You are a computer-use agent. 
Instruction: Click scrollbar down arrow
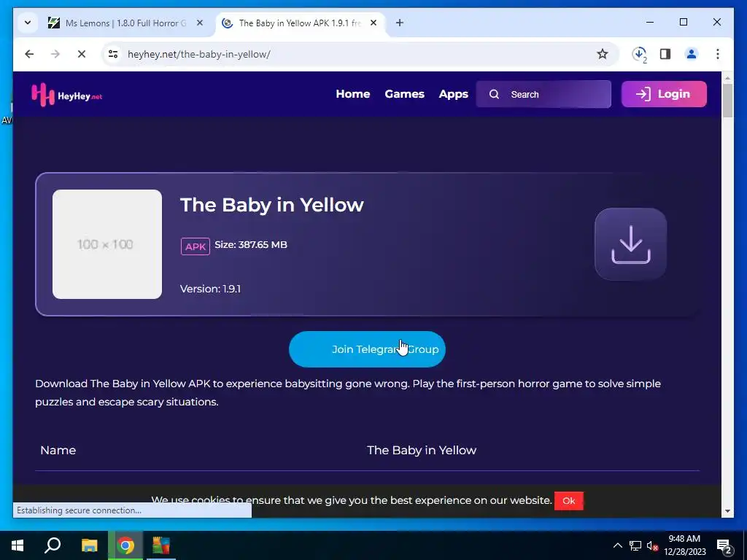click(x=727, y=511)
